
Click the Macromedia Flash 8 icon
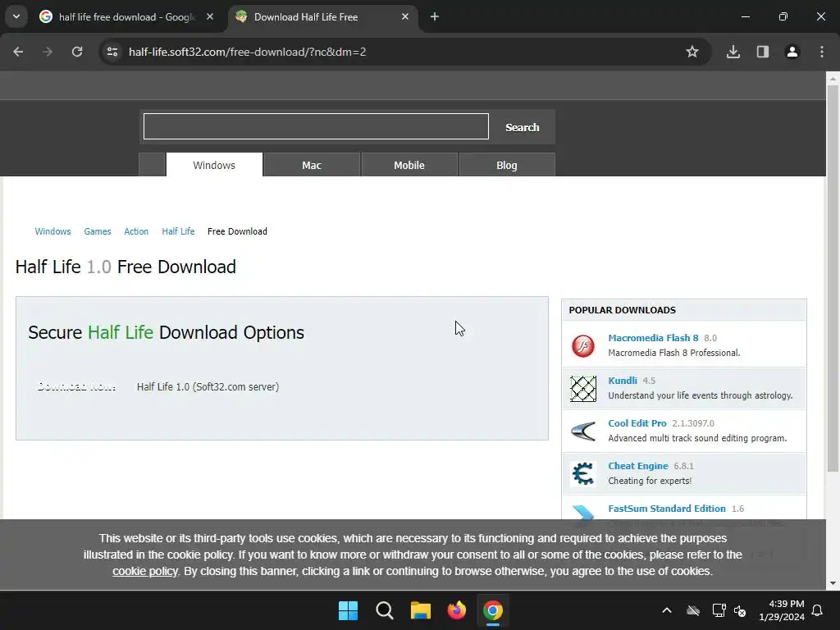583,345
